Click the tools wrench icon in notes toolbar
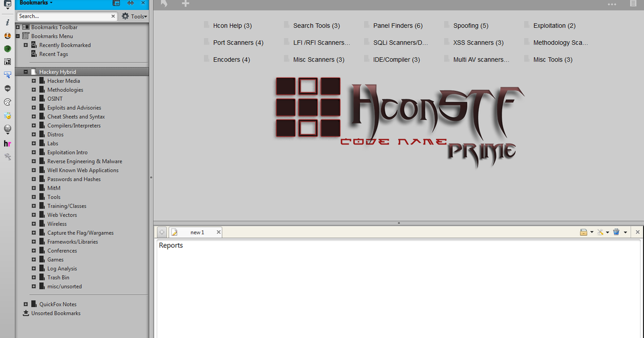644x338 pixels. [x=600, y=233]
